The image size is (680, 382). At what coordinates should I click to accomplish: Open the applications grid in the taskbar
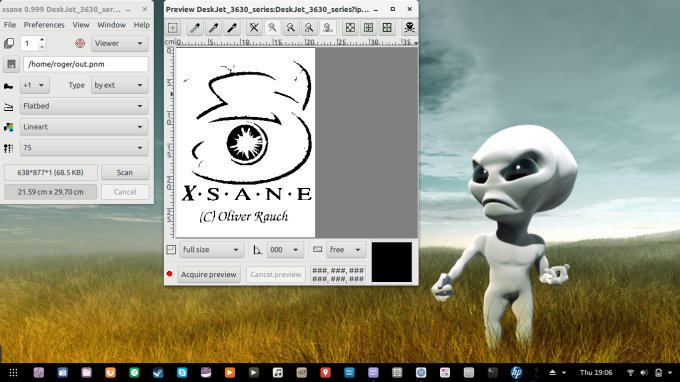coord(13,372)
